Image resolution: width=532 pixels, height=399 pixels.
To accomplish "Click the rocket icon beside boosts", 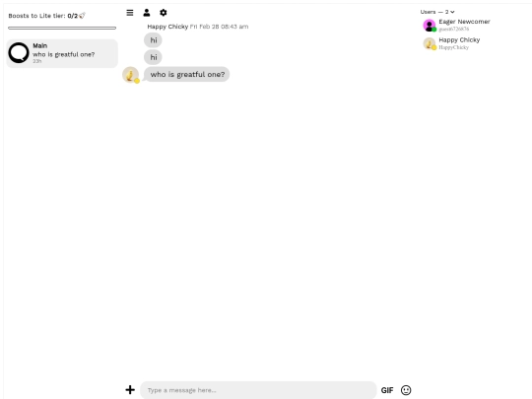I will coord(82,16).
